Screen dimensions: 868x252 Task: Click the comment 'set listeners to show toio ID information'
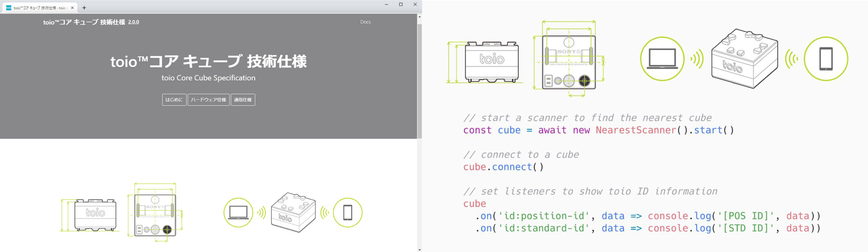pyautogui.click(x=590, y=191)
